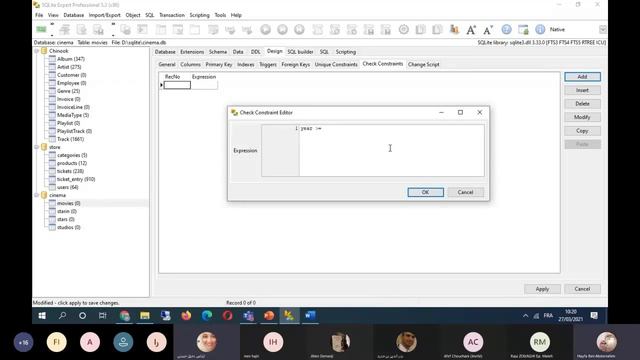Select the cinema database icon
The width and height of the screenshot is (640, 360).
click(x=44, y=195)
